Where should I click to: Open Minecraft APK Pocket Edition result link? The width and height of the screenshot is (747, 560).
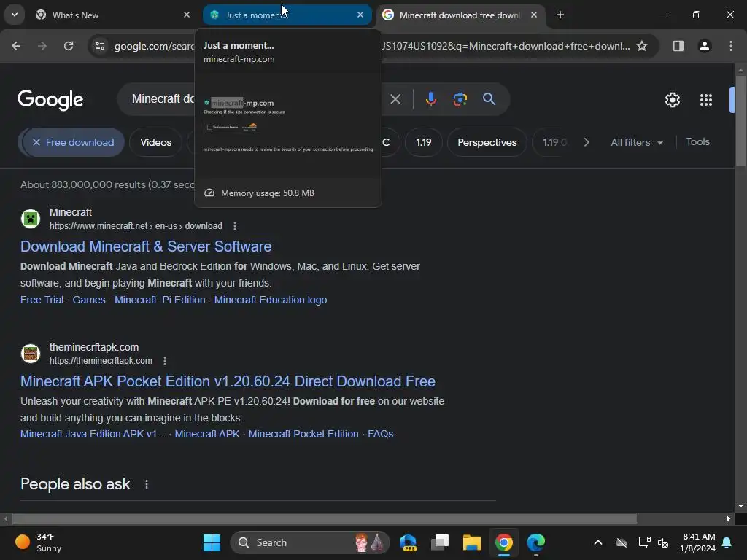coord(228,381)
